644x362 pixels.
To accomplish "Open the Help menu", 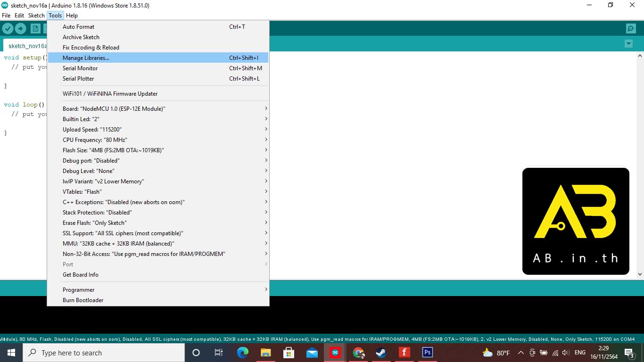I will (72, 16).
